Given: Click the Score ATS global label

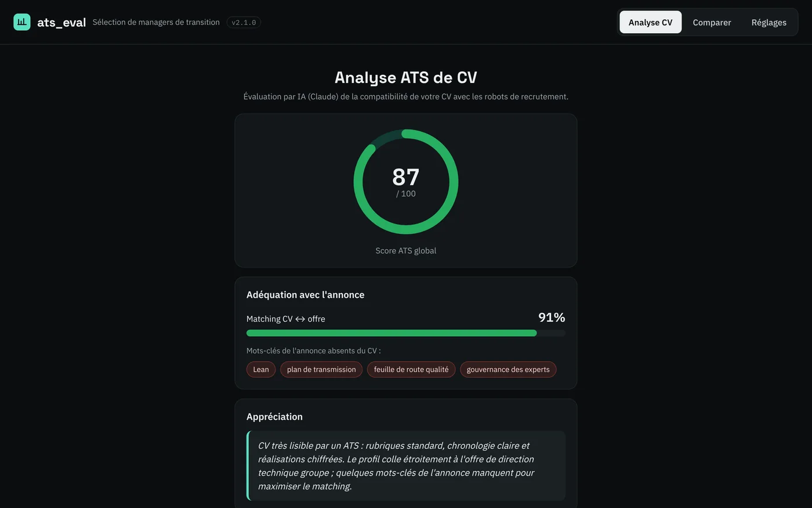Looking at the screenshot, I should [x=406, y=251].
